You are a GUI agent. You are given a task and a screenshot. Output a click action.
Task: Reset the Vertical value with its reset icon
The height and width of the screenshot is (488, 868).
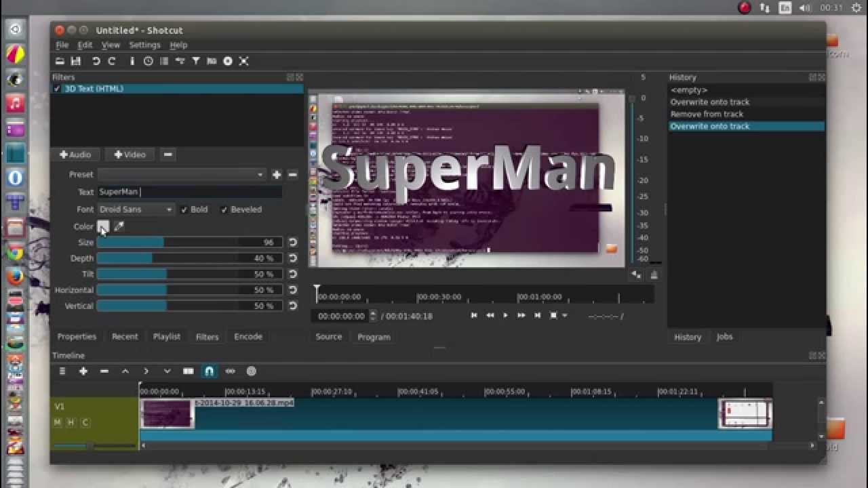(293, 306)
